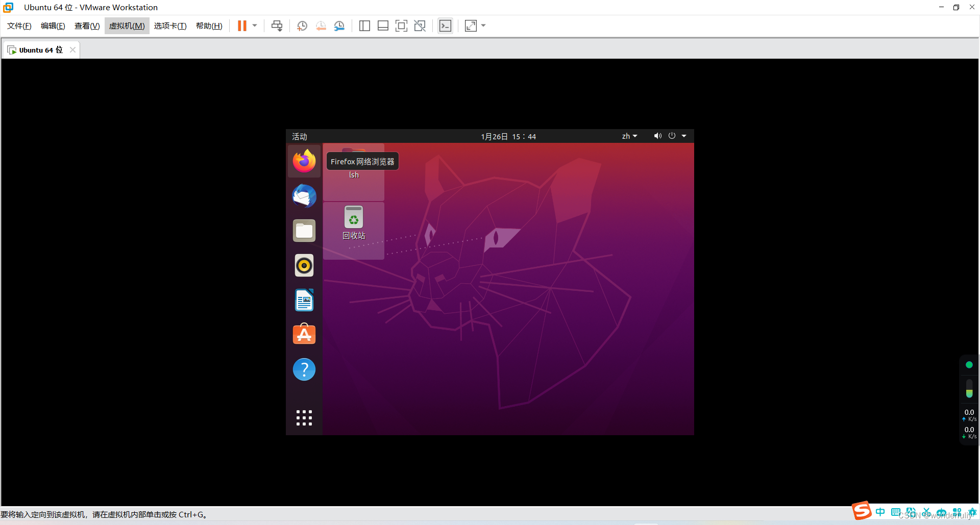Click the stretch guest display icon

tap(471, 26)
